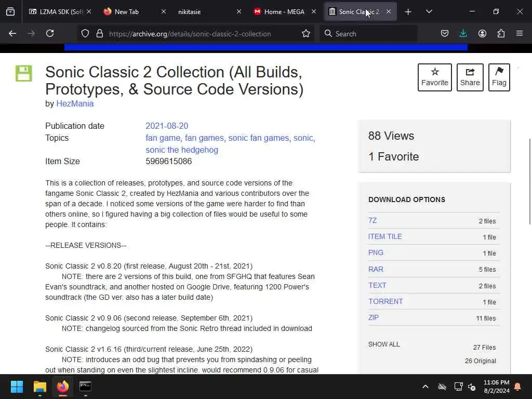Image resolution: width=532 pixels, height=399 pixels.
Task: Expand the PNG download option
Action: tap(376, 253)
